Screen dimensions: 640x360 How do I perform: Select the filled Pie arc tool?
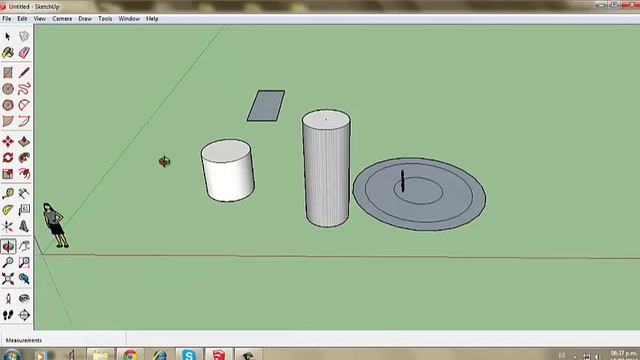[x=8, y=121]
